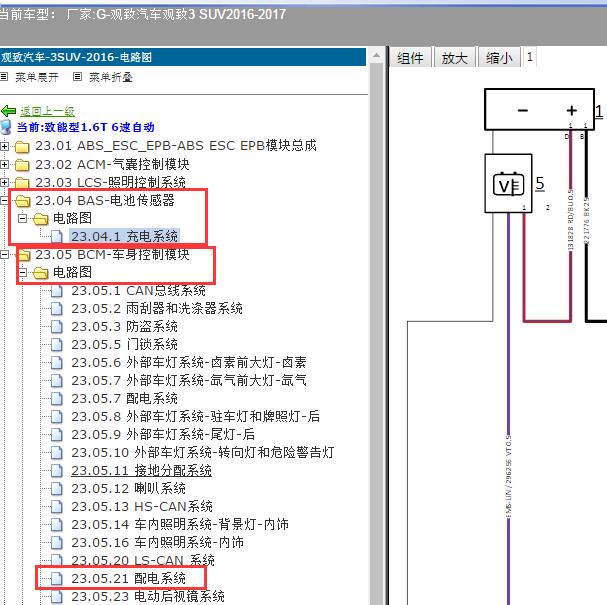
Task: Click document icon of 23.05.5 门锁系统
Action: pyautogui.click(x=57, y=344)
